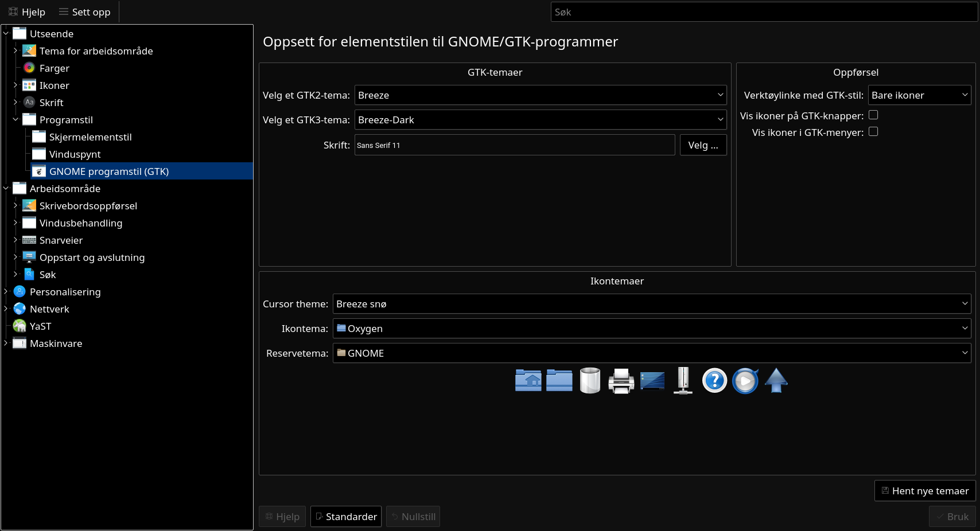The image size is (980, 531).
Task: Open the Sett opp menu
Action: pos(85,12)
